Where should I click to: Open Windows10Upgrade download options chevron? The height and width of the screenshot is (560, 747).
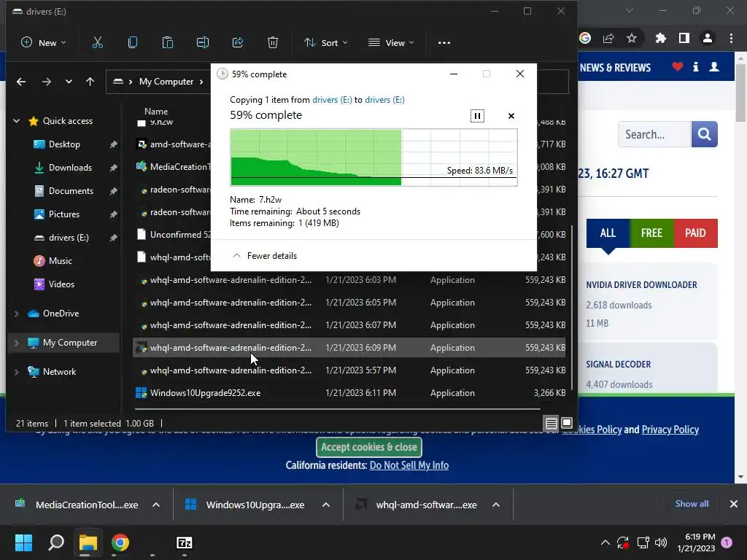point(326,505)
